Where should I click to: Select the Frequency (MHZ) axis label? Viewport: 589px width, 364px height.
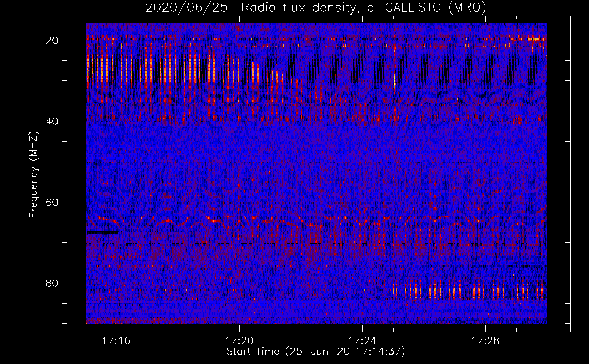(x=33, y=174)
